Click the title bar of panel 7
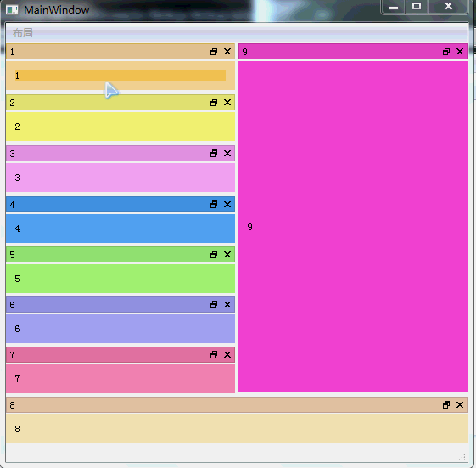Screen dimensions: 476x468 [120, 355]
